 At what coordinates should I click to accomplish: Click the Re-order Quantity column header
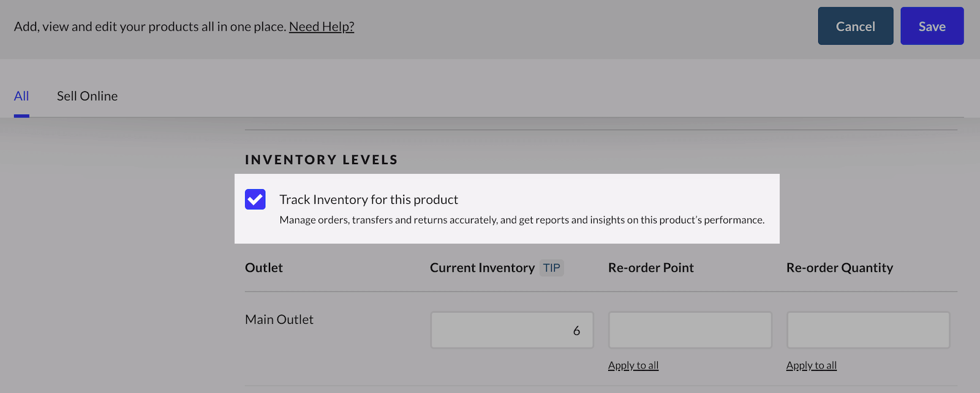point(840,268)
